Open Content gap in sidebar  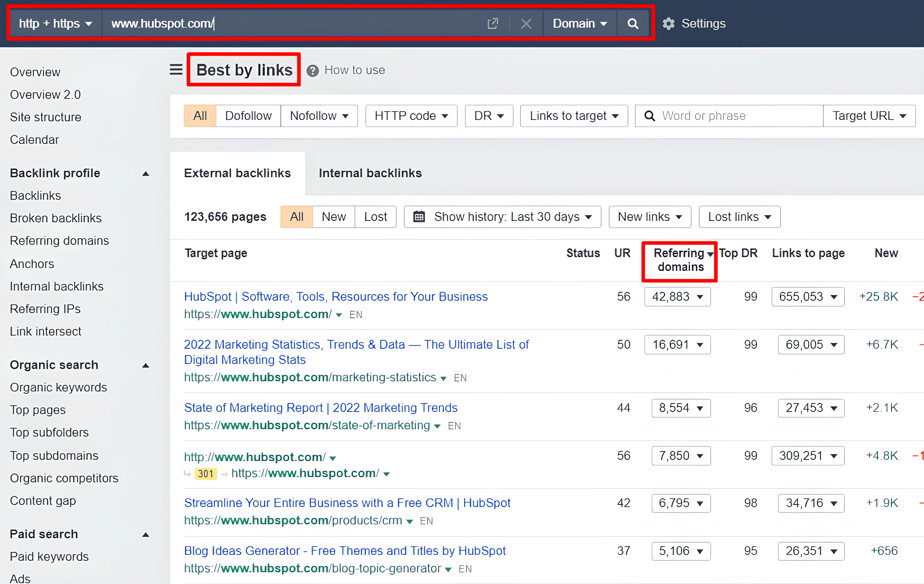coord(43,501)
